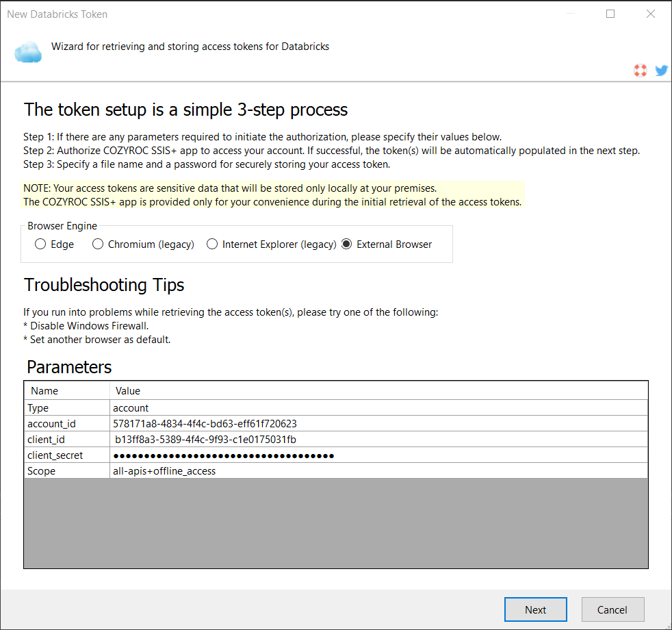Click empty gray area of Parameters grid
The image size is (672, 630).
[335, 523]
